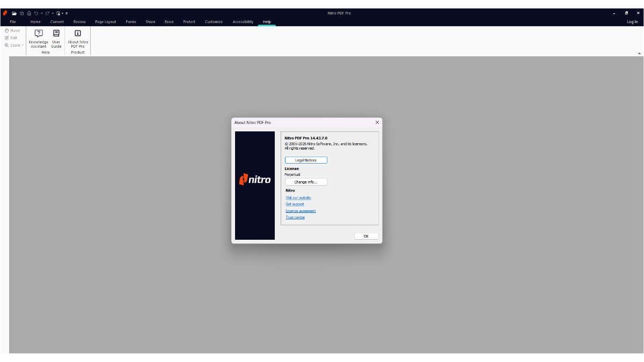This screenshot has width=644, height=362.
Task: Click the Legal Notices button
Action: (x=306, y=160)
